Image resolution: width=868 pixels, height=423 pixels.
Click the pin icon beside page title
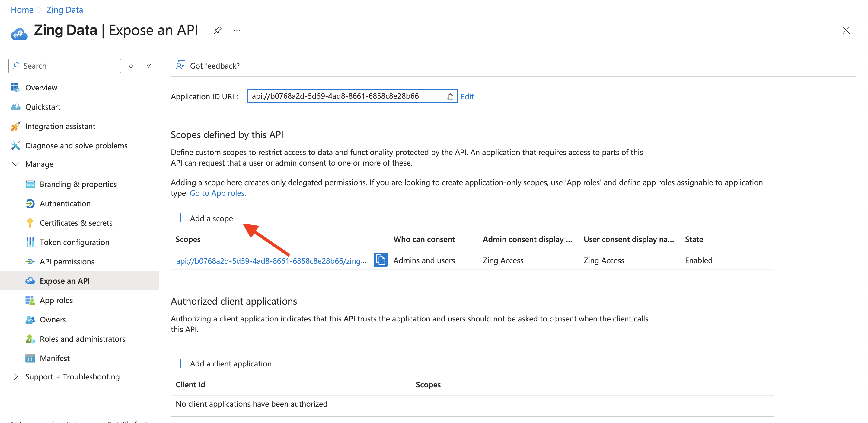click(217, 30)
